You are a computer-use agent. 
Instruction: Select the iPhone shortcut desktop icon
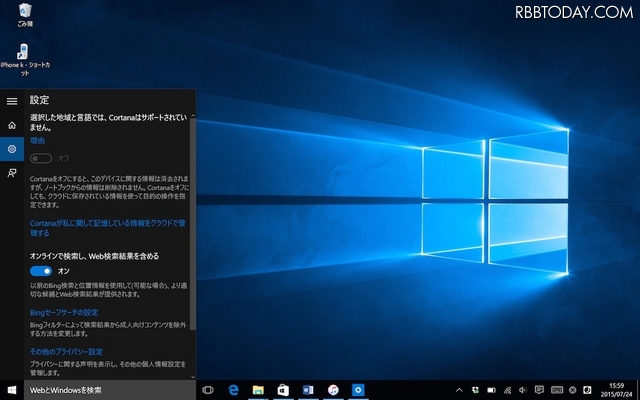25,60
